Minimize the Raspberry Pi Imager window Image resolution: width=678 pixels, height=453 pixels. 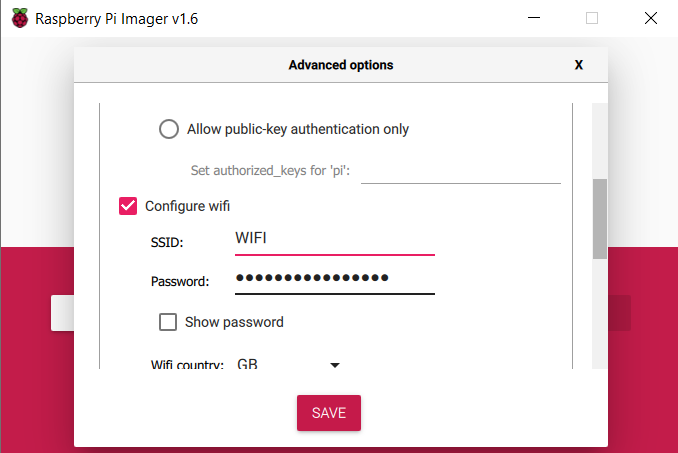click(534, 18)
